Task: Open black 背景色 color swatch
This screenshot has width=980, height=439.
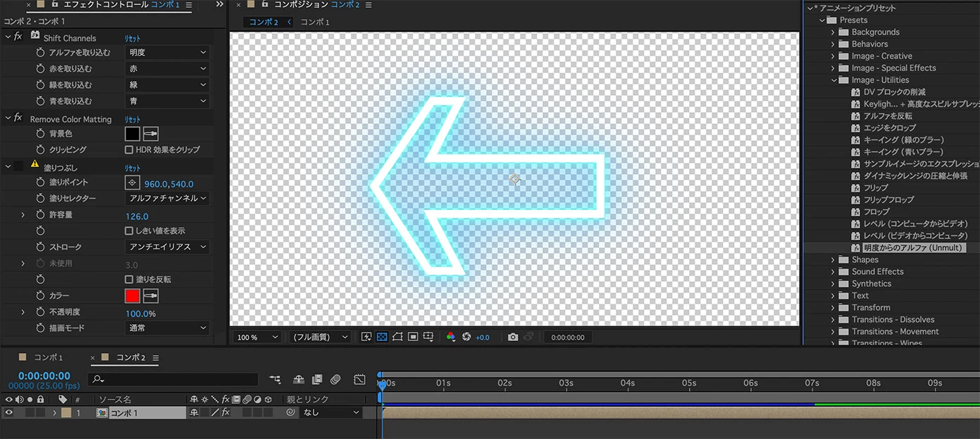Action: click(132, 133)
